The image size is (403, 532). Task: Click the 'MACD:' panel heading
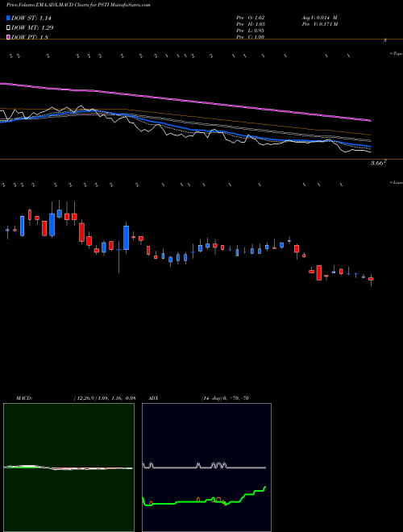[24, 398]
